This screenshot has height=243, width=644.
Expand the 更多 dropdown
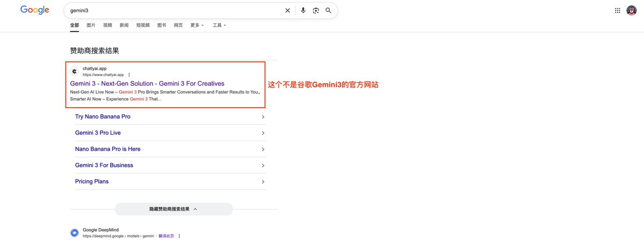tap(197, 25)
